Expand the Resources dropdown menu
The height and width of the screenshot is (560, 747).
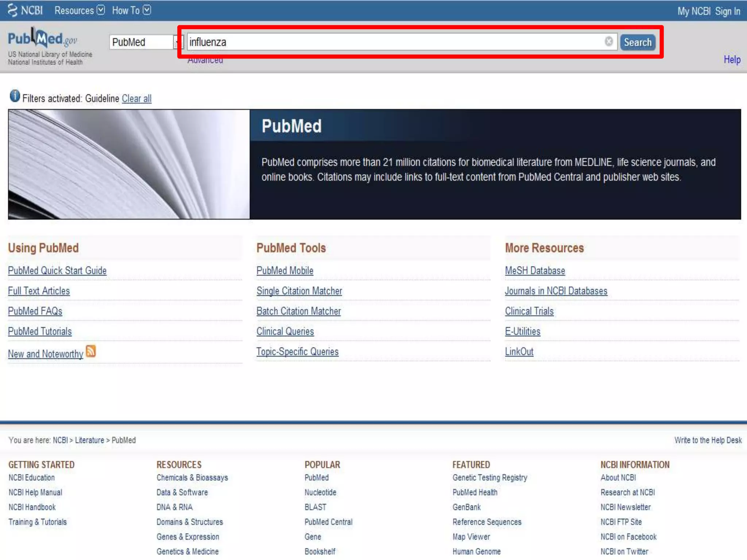click(80, 10)
